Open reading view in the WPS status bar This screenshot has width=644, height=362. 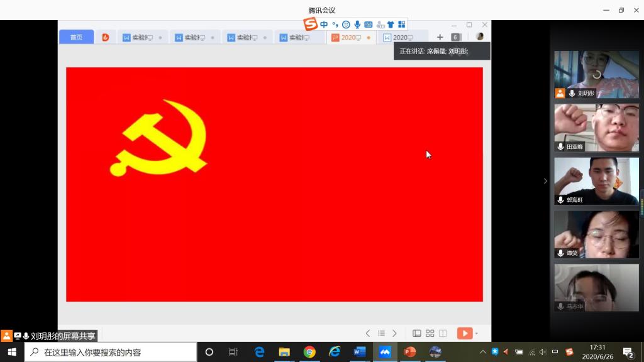[x=443, y=333]
